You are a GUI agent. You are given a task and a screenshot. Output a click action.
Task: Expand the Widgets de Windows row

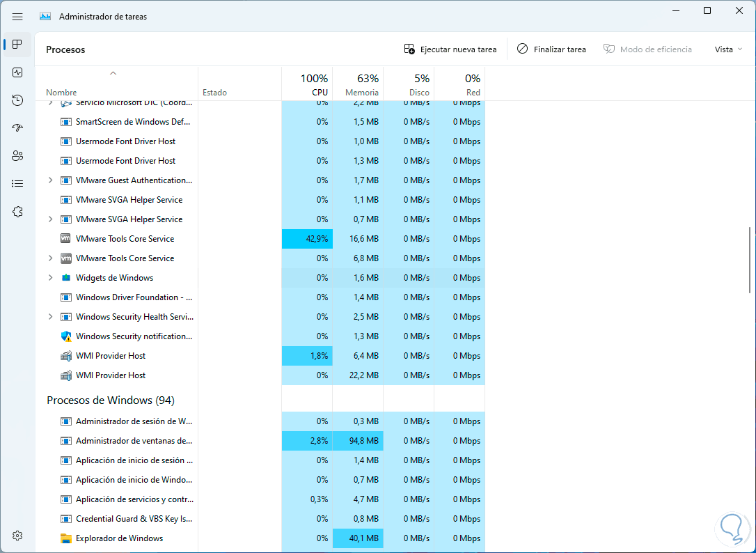[50, 278]
